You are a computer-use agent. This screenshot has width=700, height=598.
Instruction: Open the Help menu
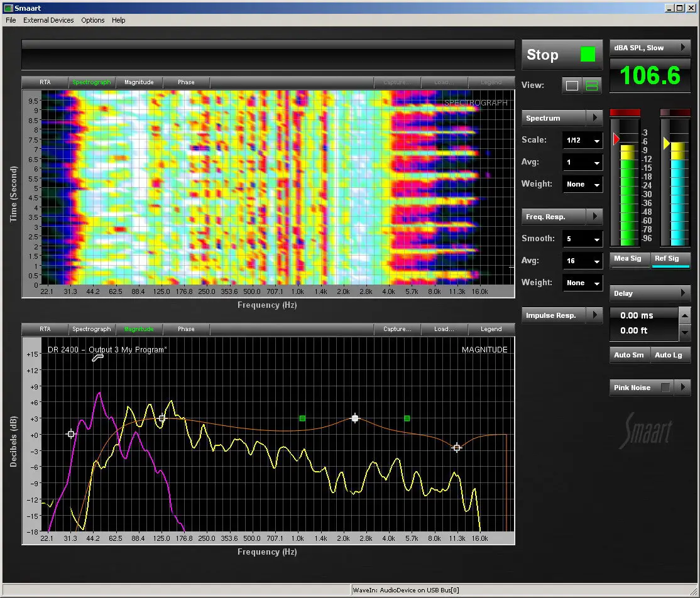click(x=118, y=20)
